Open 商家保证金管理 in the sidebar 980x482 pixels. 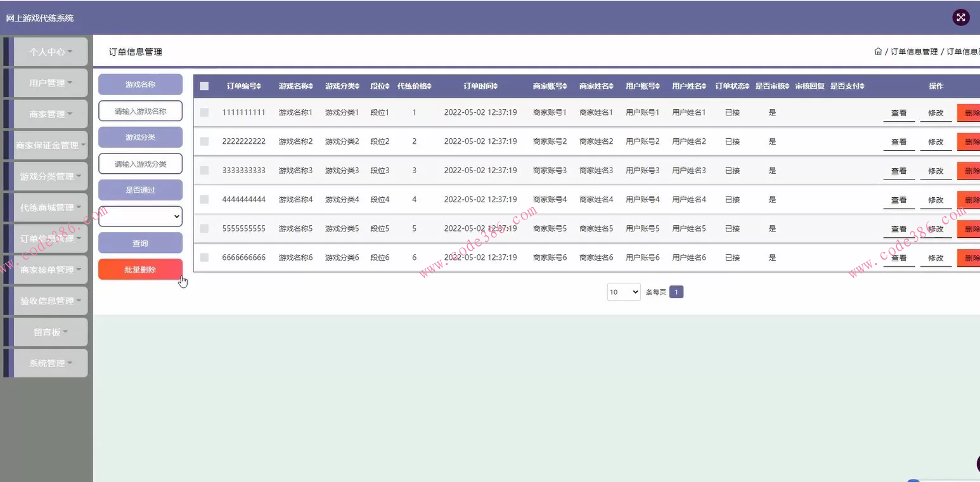50,145
